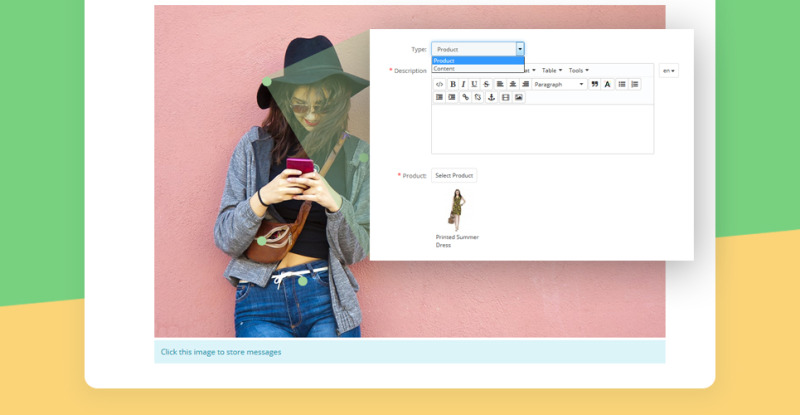Click inside the description text area
800x415 pixels.
click(542, 129)
